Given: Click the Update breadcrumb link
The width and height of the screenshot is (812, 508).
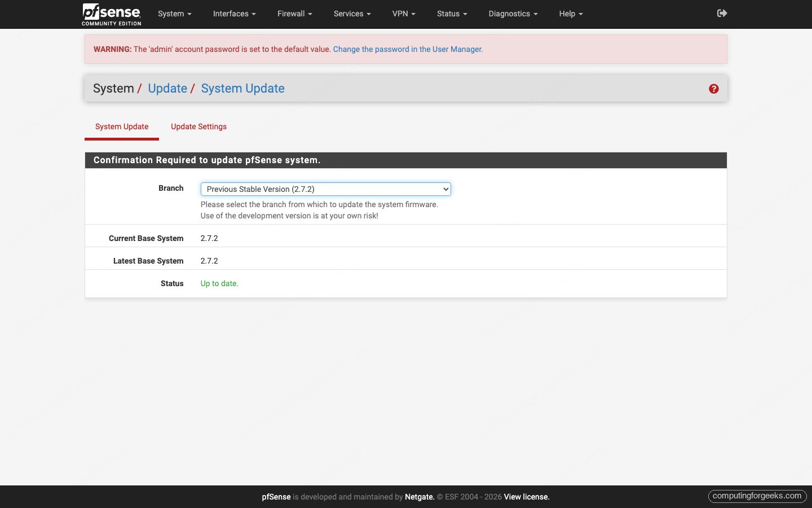Looking at the screenshot, I should point(167,89).
